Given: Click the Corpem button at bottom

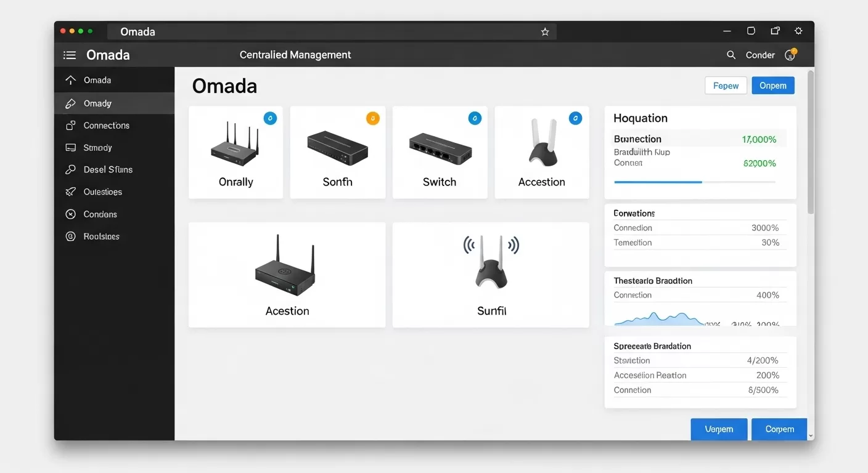Looking at the screenshot, I should point(779,429).
